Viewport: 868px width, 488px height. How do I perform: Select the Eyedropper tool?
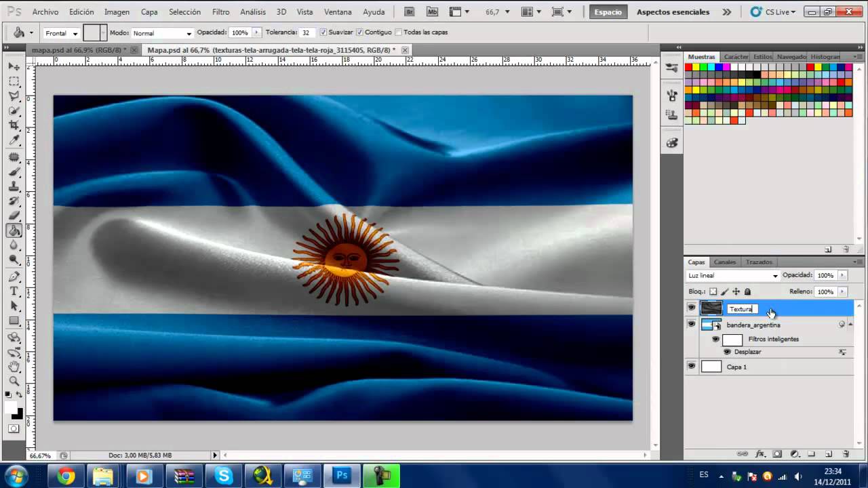tap(14, 140)
